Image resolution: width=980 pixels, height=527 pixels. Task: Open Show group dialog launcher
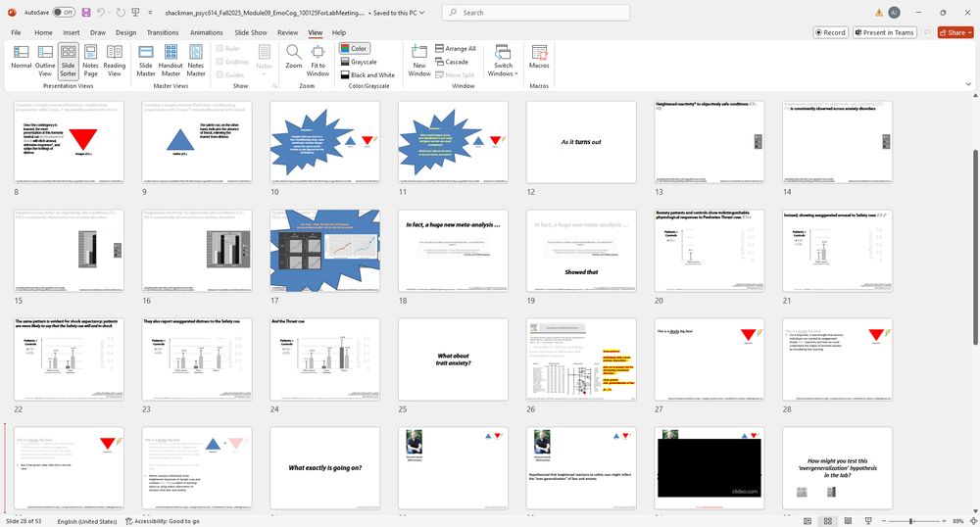[275, 85]
